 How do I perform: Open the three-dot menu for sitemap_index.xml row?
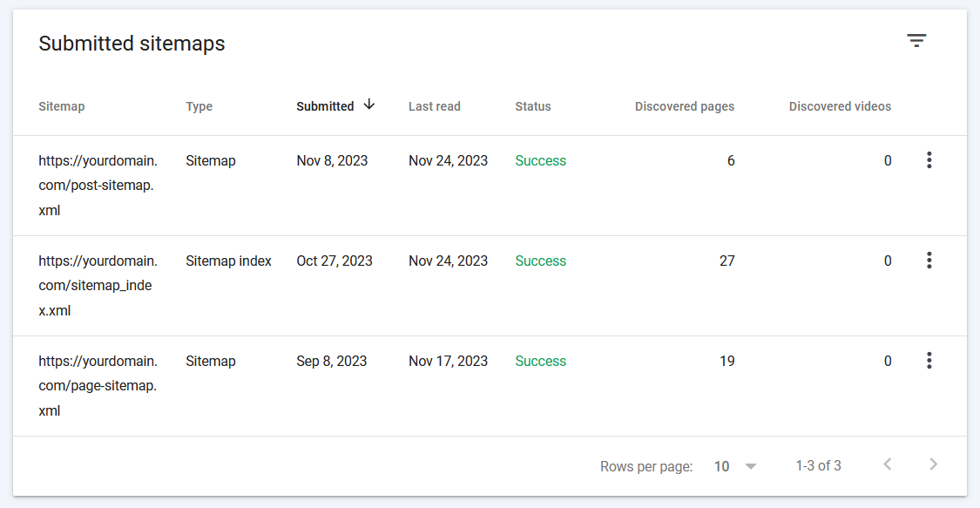tap(929, 260)
